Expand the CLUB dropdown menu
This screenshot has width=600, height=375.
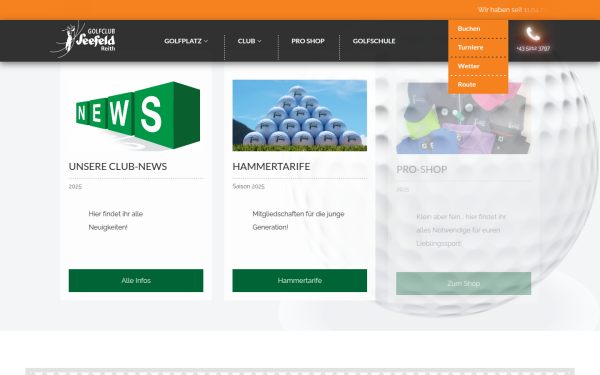(x=249, y=41)
